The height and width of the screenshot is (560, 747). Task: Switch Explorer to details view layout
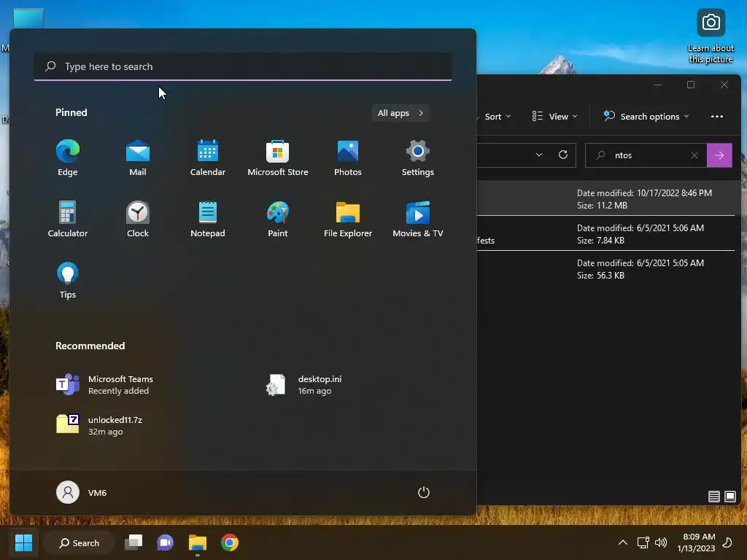(713, 497)
